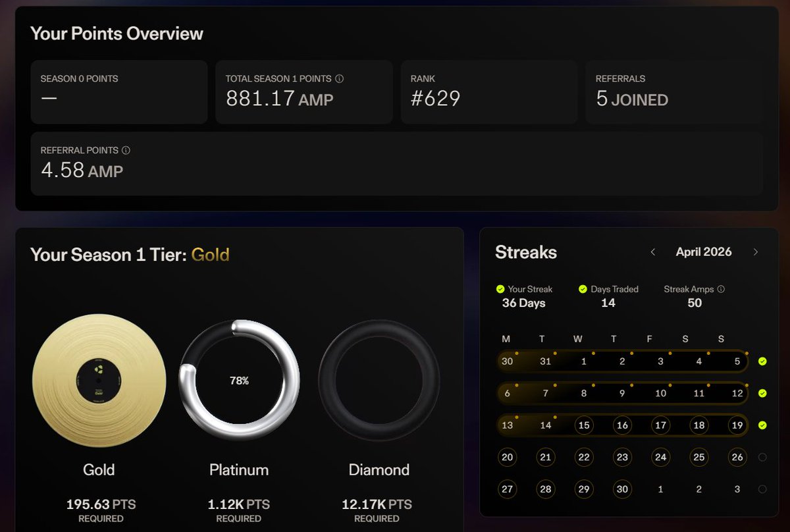Click the April 2026 month label
The height and width of the screenshot is (532, 790).
point(704,252)
